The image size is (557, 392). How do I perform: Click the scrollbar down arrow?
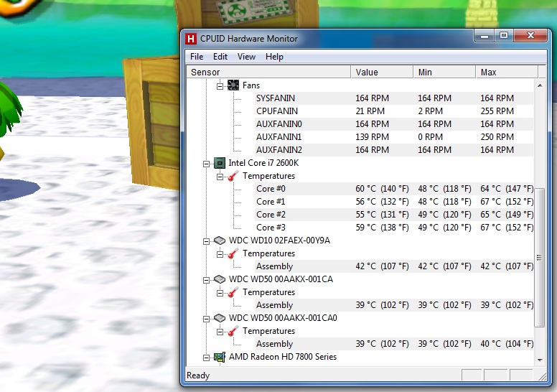coord(540,360)
